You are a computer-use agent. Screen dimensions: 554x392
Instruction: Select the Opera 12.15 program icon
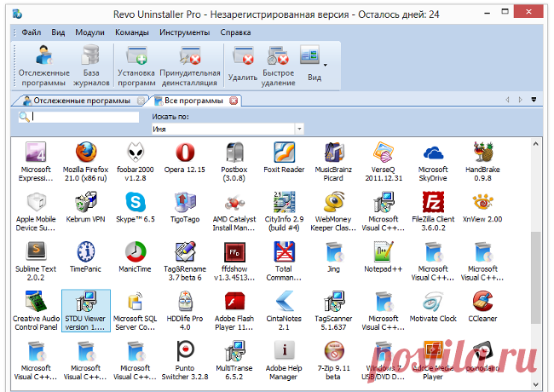pos(184,153)
